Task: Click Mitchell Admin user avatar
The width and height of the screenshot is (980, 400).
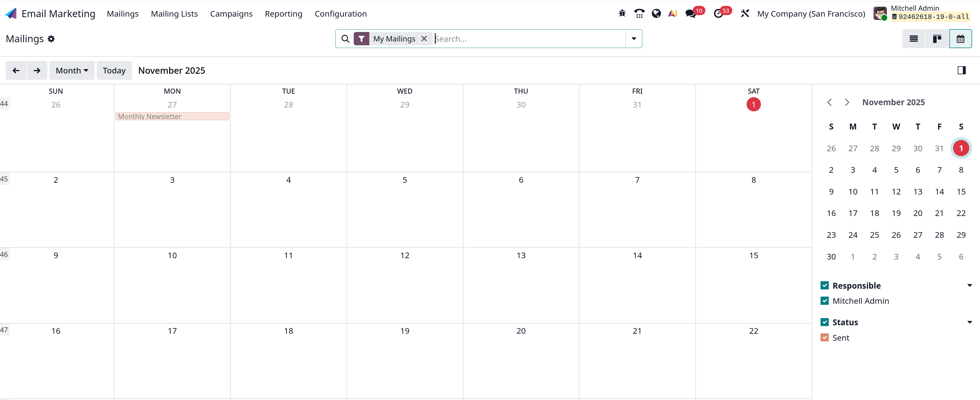Action: pyautogui.click(x=880, y=14)
